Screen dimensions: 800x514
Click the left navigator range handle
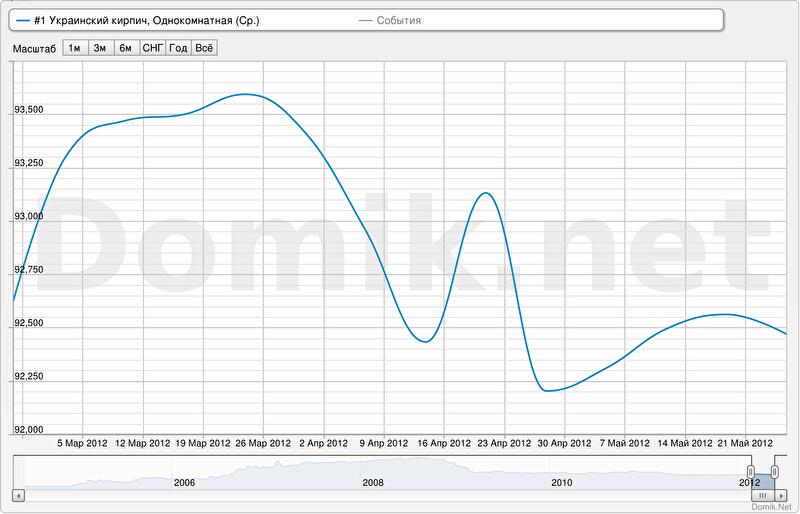751,472
